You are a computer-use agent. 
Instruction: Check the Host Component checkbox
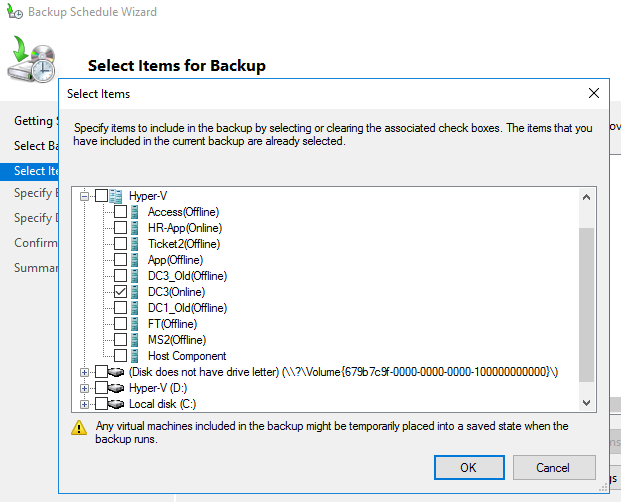pos(120,356)
